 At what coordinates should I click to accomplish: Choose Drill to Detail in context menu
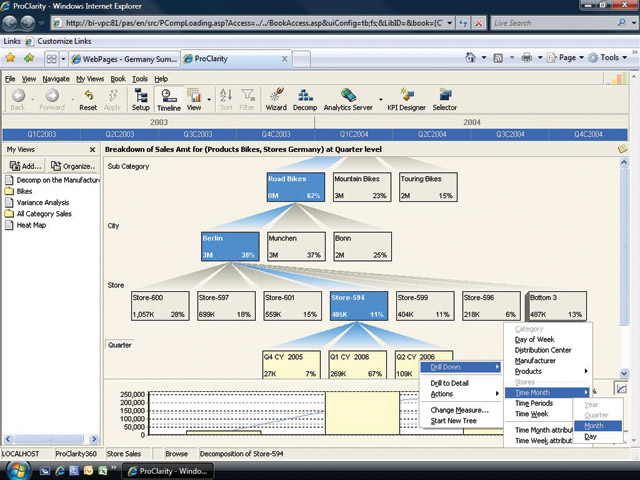coord(450,383)
